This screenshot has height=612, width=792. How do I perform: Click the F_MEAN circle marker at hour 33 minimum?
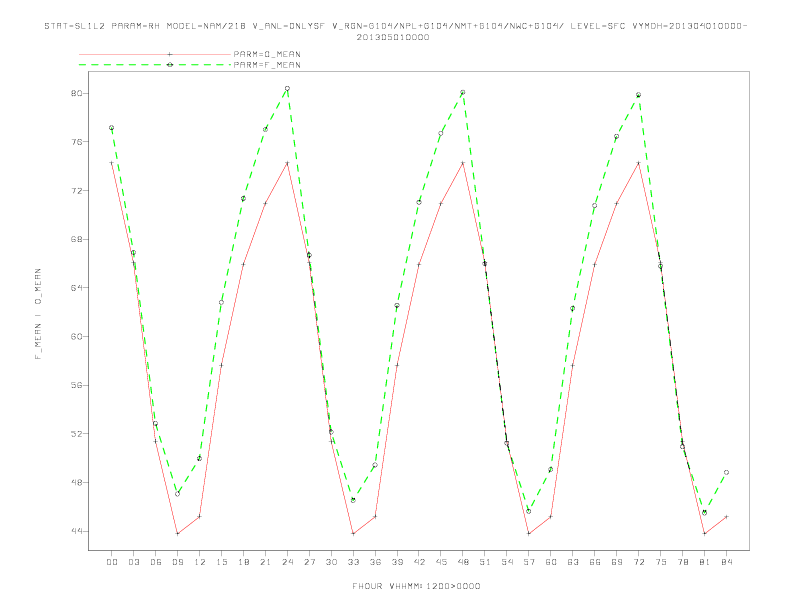pos(353,500)
